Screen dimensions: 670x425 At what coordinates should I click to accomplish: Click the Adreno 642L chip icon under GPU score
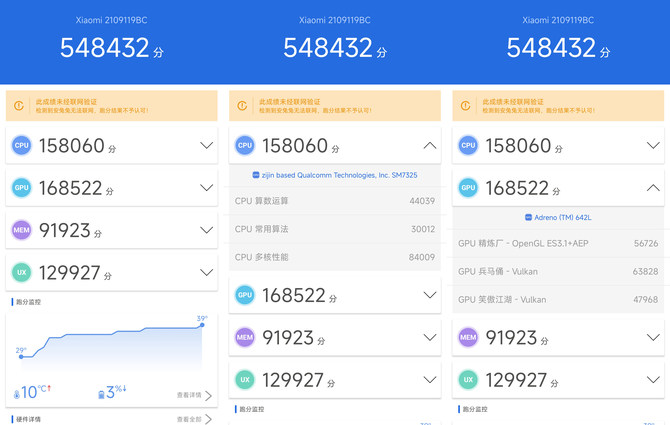[527, 217]
